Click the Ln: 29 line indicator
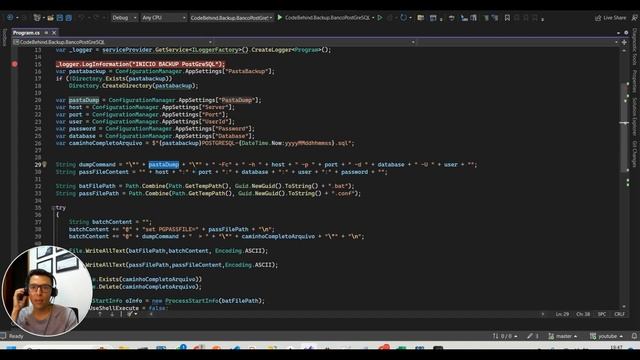 pos(562,314)
